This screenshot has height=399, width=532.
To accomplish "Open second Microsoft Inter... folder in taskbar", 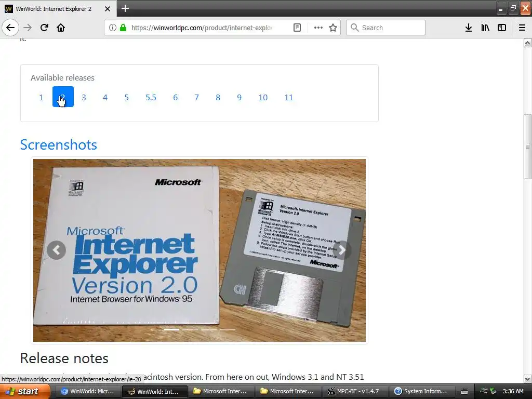I will [288, 391].
